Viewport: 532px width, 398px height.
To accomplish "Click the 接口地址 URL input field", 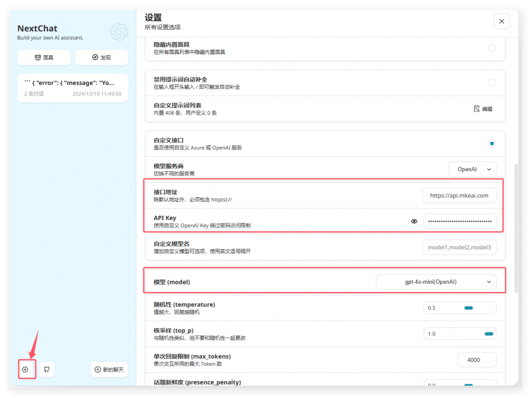I will tap(459, 196).
